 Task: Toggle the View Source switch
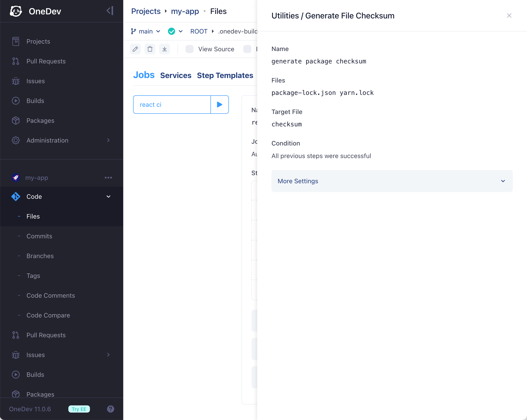(190, 49)
